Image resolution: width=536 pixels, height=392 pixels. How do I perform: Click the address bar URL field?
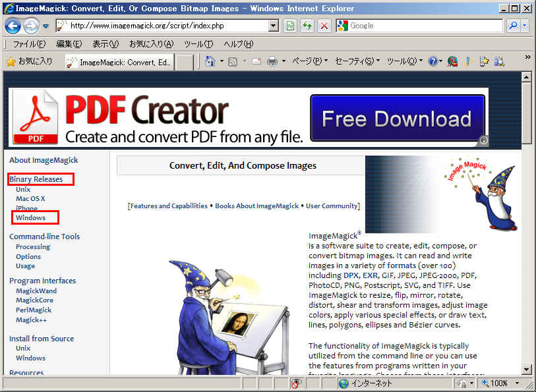coord(163,26)
